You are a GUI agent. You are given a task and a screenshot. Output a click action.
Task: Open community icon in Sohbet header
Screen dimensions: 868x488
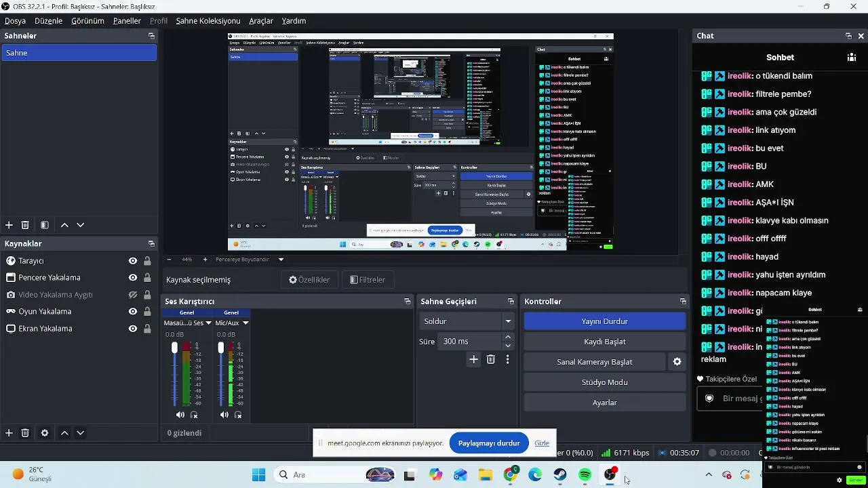coord(851,58)
